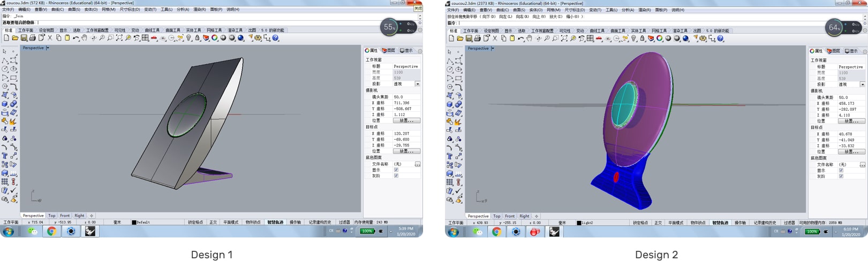Toggle 锁定格点 in the coucou.3dm status bar
The image size is (868, 269).
[195, 222]
